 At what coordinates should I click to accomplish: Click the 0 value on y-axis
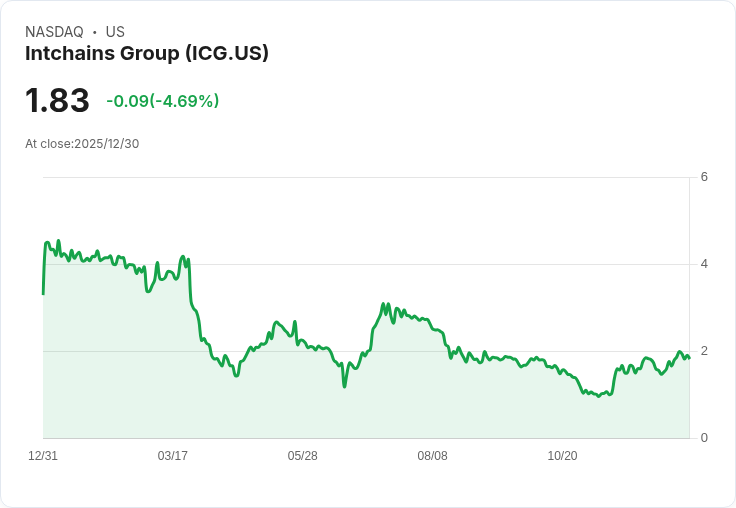tap(705, 438)
